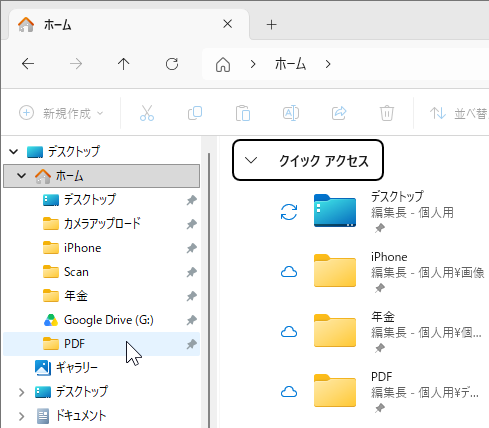The image size is (489, 428).
Task: Open Scan folder in sidebar
Action: pyautogui.click(x=102, y=272)
